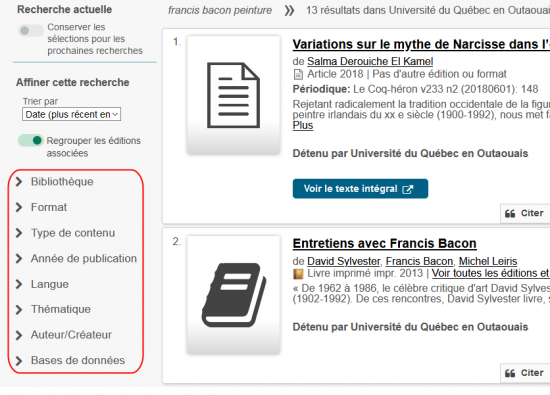Screen dimensions: 550x395
Task: Click the 'Plus' link in result 1
Action: [x=303, y=125]
